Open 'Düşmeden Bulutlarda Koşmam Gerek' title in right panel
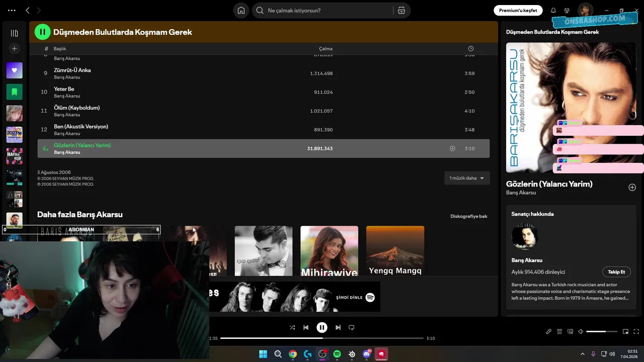Screen dimensions: 644x362 (552, 32)
